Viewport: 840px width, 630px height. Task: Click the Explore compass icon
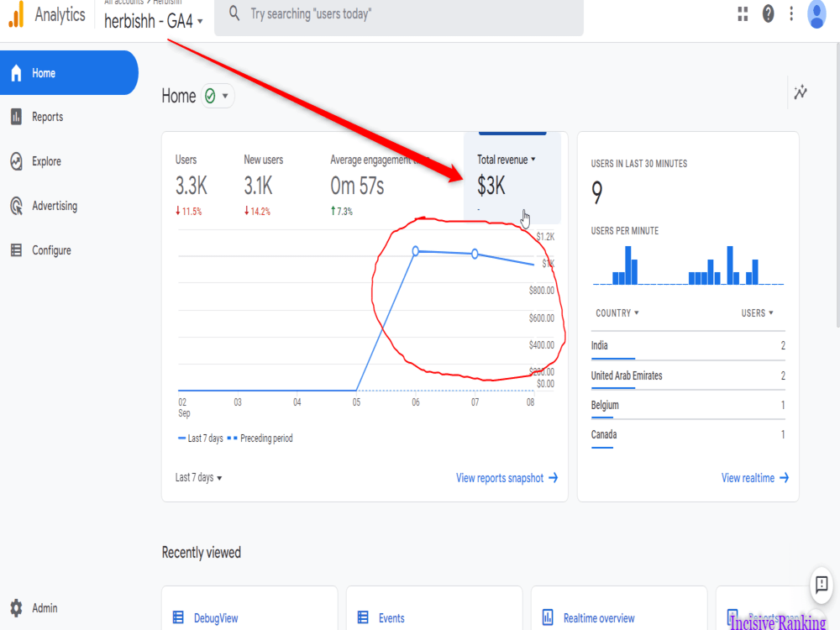(16, 161)
